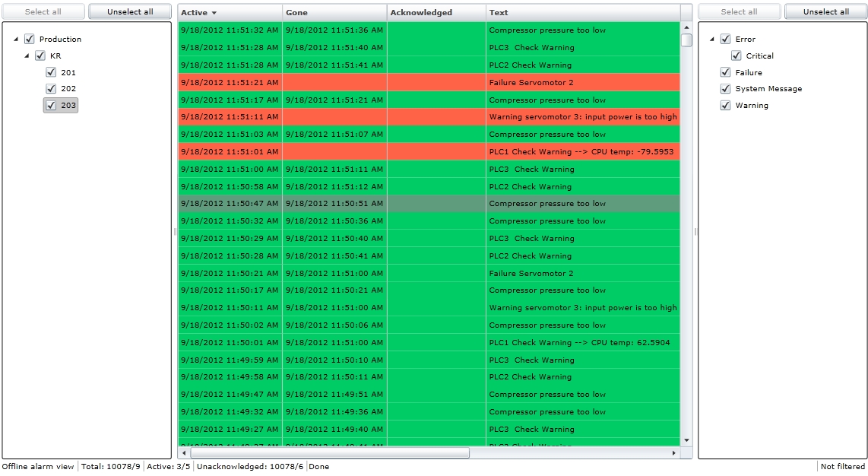Click the Acknowledged column header
This screenshot has height=476, width=868.
(x=436, y=13)
